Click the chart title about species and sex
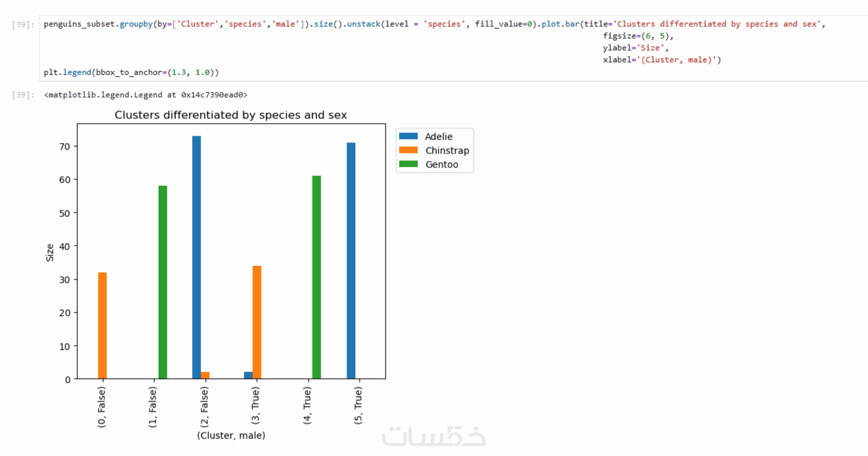This screenshot has width=868, height=456. 231,115
